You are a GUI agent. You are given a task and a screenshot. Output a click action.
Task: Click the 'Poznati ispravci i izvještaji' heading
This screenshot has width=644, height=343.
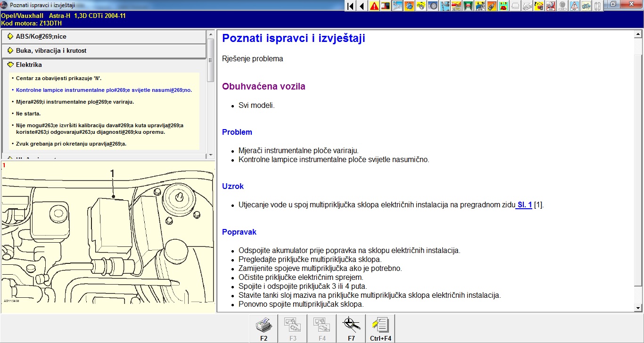click(294, 39)
